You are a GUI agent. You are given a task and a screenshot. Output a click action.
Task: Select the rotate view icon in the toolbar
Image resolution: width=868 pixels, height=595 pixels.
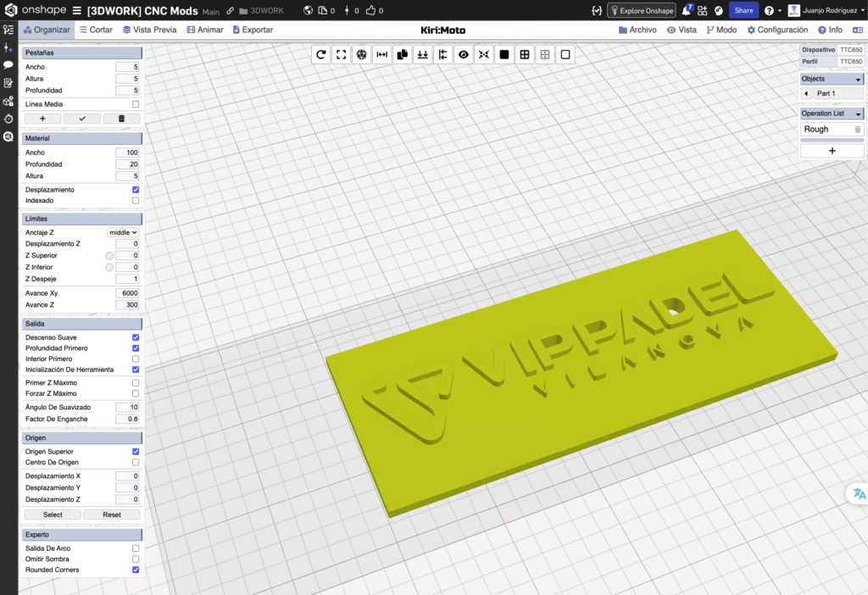click(x=320, y=54)
